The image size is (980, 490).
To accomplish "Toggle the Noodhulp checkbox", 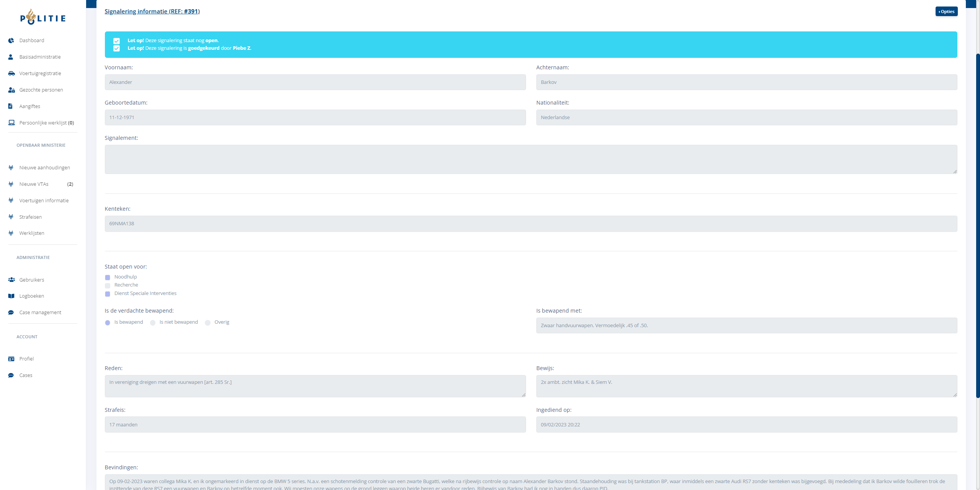I will (108, 277).
